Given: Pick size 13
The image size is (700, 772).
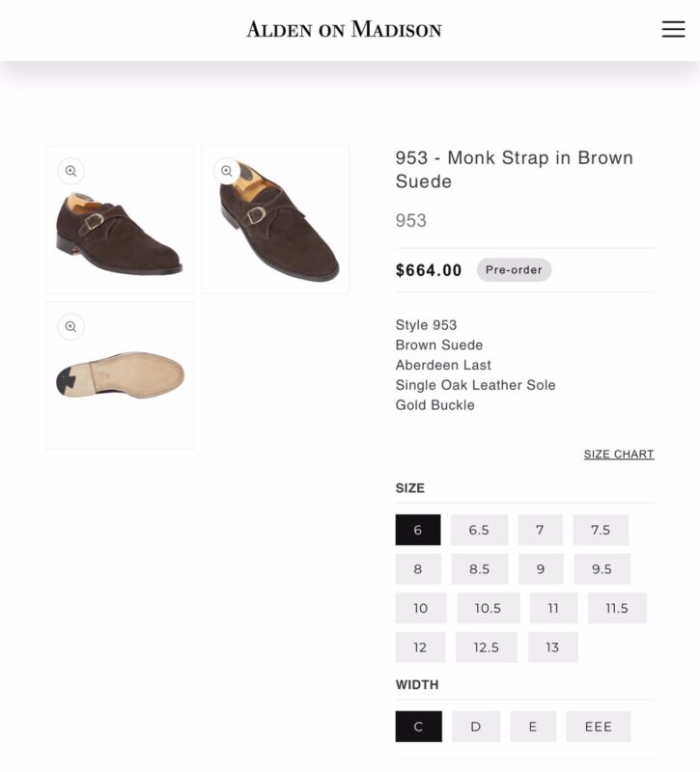Looking at the screenshot, I should [x=553, y=647].
